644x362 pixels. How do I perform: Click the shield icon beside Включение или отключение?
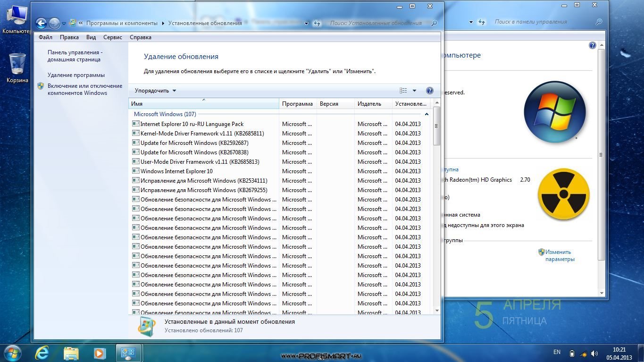click(x=41, y=86)
